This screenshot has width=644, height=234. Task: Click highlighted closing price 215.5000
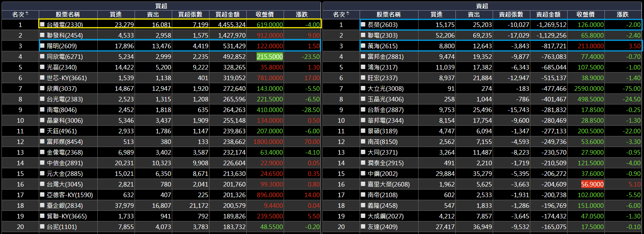(x=270, y=57)
